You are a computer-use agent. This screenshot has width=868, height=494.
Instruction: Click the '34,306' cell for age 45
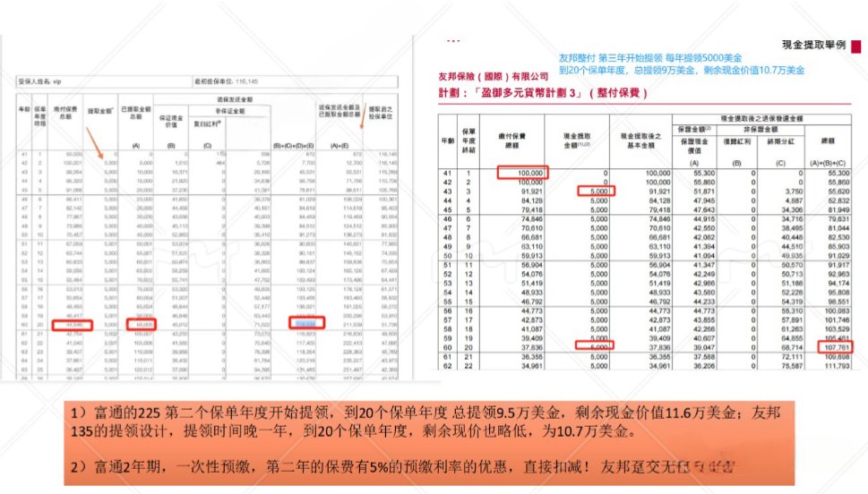[790, 209]
